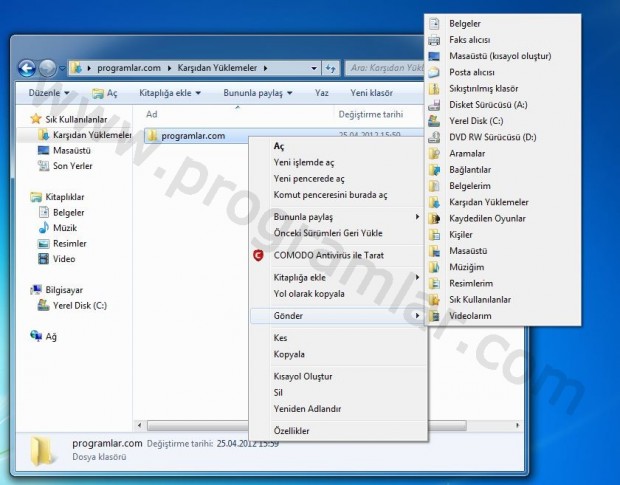Click the Bağlantılar folder icon

(434, 169)
